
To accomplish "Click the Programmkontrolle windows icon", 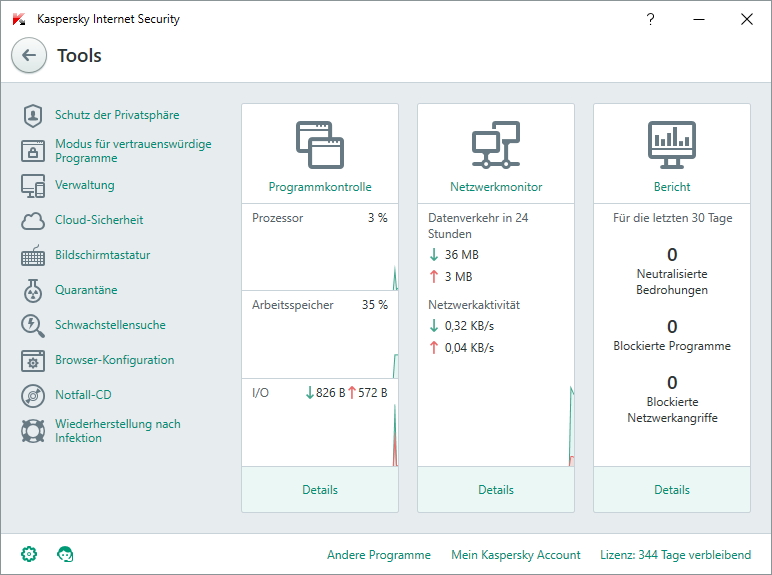I will tap(320, 145).
